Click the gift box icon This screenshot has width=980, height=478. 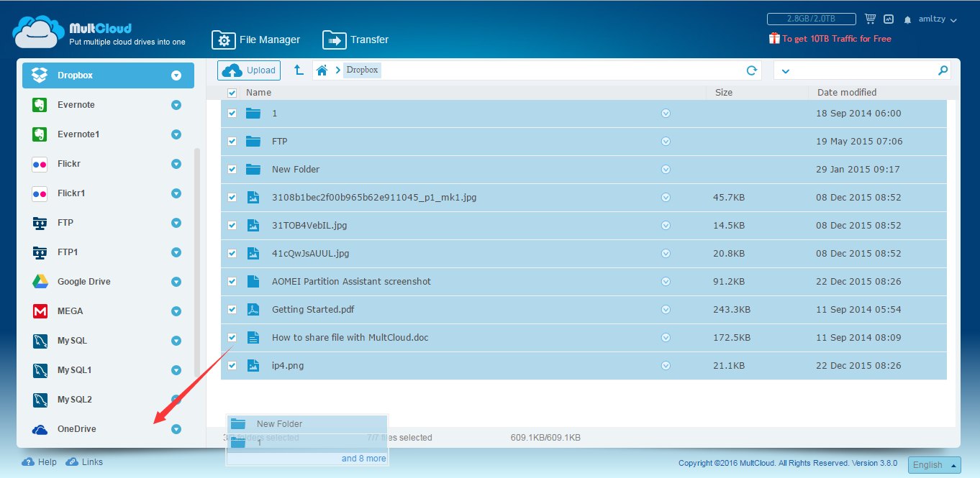point(774,39)
